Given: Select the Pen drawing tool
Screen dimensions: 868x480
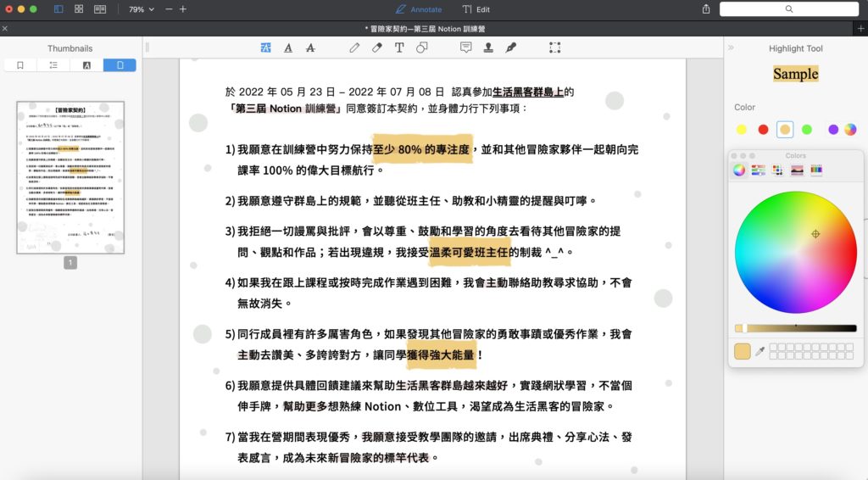Looking at the screenshot, I should coord(354,47).
